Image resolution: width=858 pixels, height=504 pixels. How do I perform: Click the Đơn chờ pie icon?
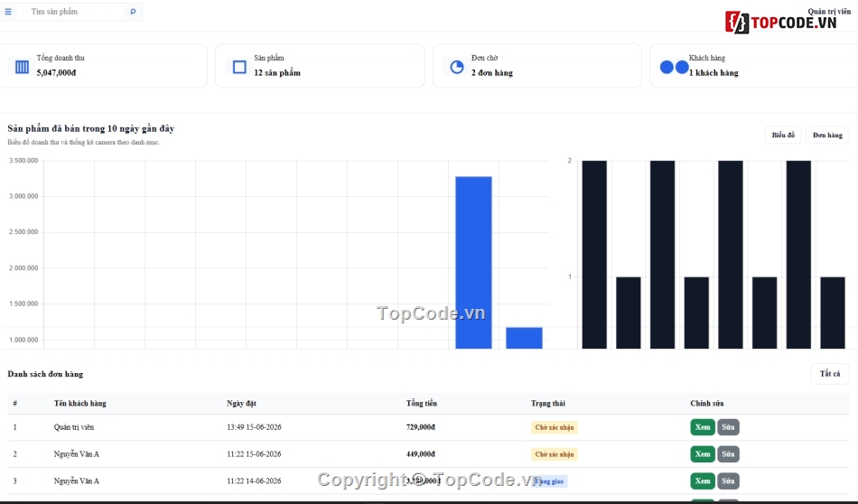457,67
